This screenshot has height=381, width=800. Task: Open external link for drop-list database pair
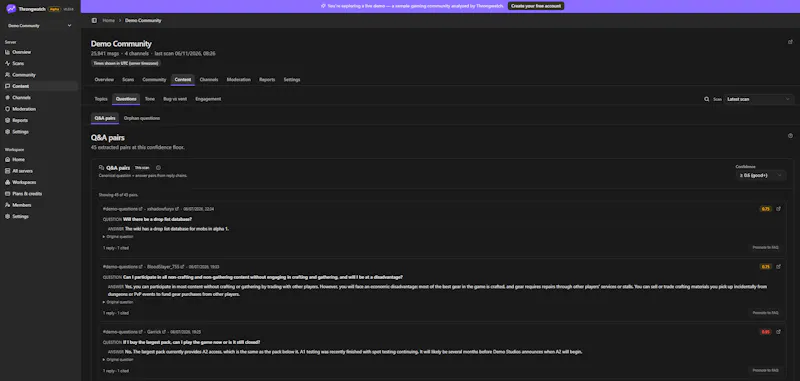click(x=778, y=209)
